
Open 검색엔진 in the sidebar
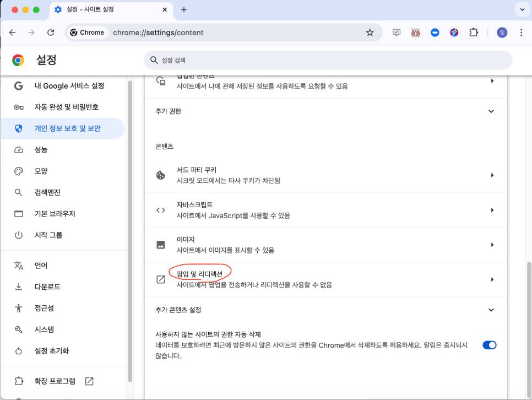click(x=47, y=192)
